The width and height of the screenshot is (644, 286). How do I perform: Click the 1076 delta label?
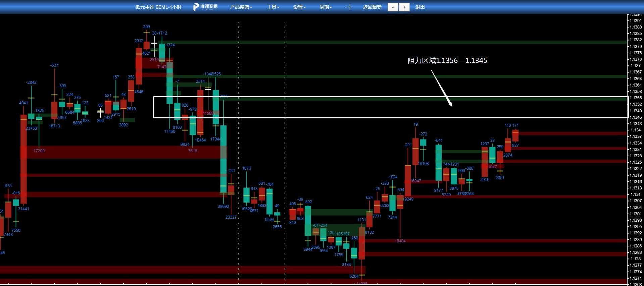(246, 168)
